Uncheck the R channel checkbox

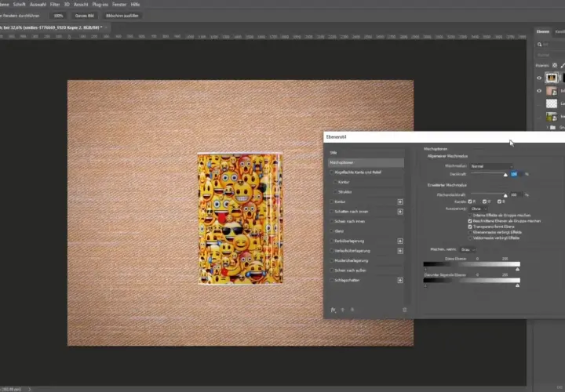pyautogui.click(x=470, y=201)
